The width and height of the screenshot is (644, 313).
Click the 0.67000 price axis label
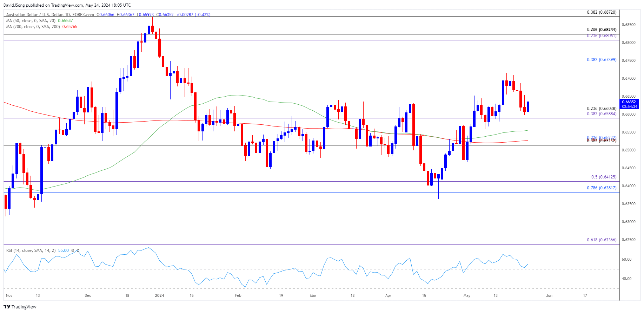pyautogui.click(x=629, y=78)
